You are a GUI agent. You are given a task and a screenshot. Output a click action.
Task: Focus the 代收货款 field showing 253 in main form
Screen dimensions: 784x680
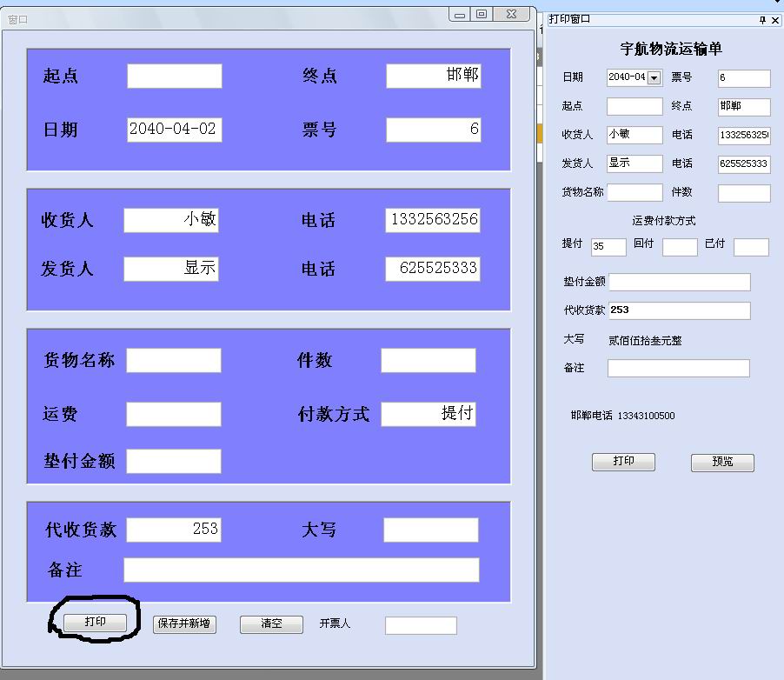[174, 530]
